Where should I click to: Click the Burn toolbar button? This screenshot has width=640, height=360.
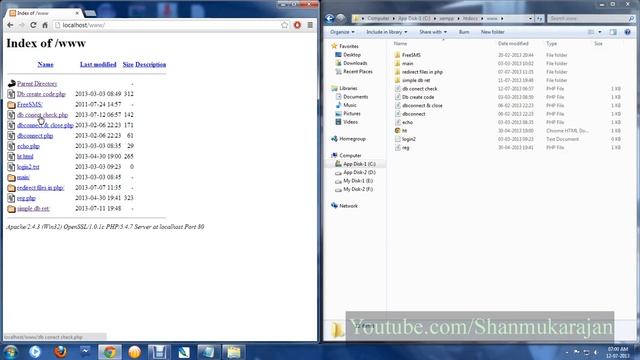pos(464,32)
